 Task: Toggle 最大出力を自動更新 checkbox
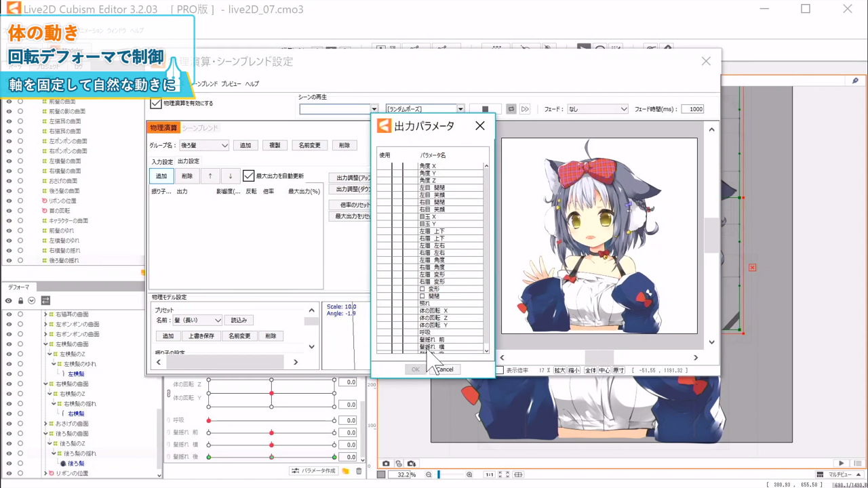pos(248,176)
